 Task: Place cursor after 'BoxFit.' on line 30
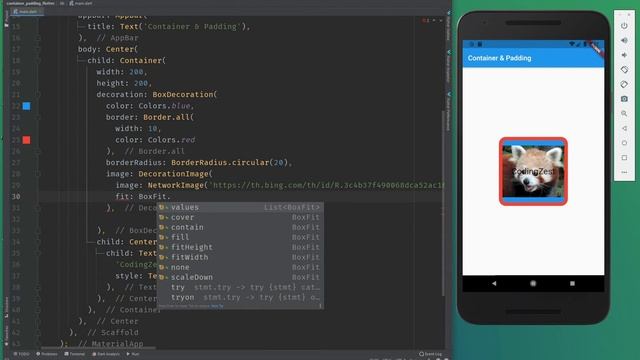(x=171, y=197)
